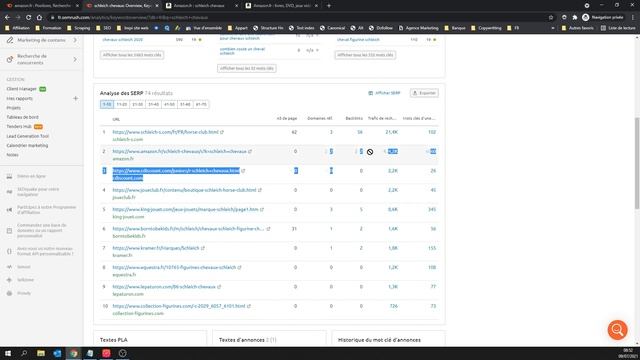Open the Autres favoris bookmarks folder
The image size is (640, 360).
(578, 28)
